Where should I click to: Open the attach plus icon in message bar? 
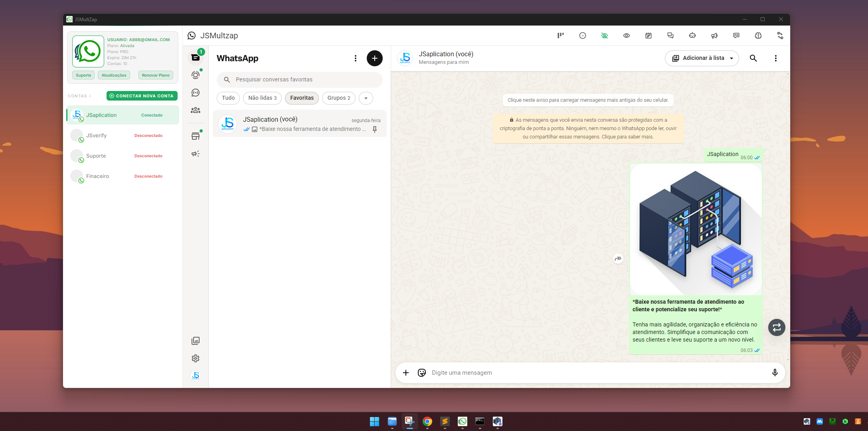[x=406, y=373]
